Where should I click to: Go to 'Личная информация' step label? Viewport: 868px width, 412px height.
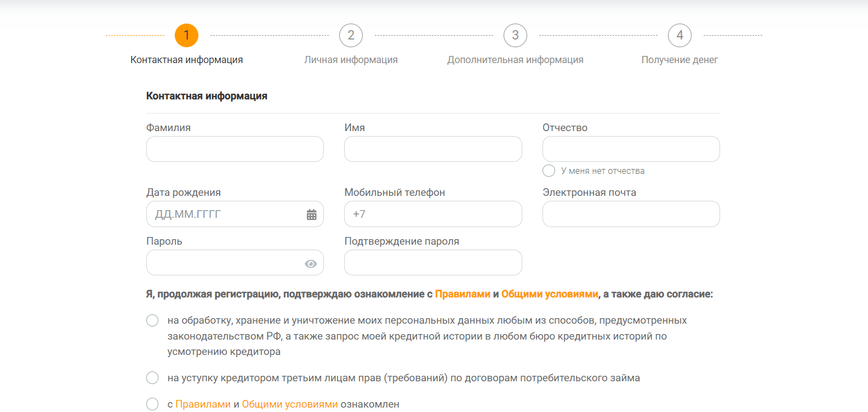[351, 60]
